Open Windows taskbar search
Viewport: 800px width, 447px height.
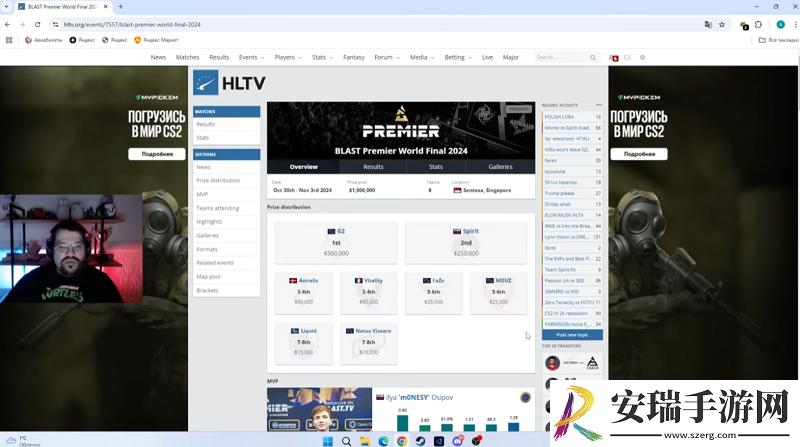(346, 441)
